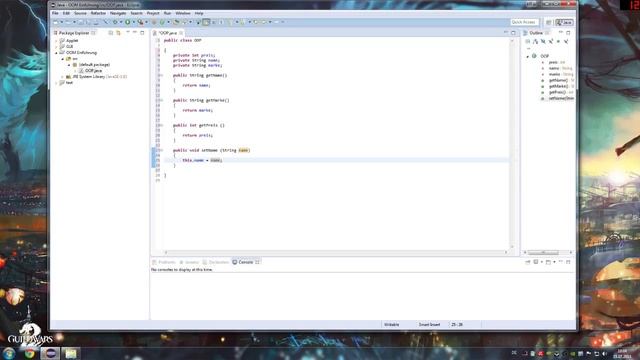Expand the Applet project
Image resolution: width=640 pixels, height=360 pixels.
tap(56, 41)
